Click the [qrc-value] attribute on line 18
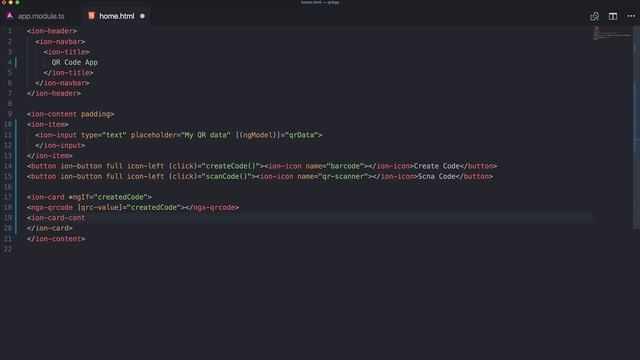Screen dimensions: 640x360 click(100, 207)
